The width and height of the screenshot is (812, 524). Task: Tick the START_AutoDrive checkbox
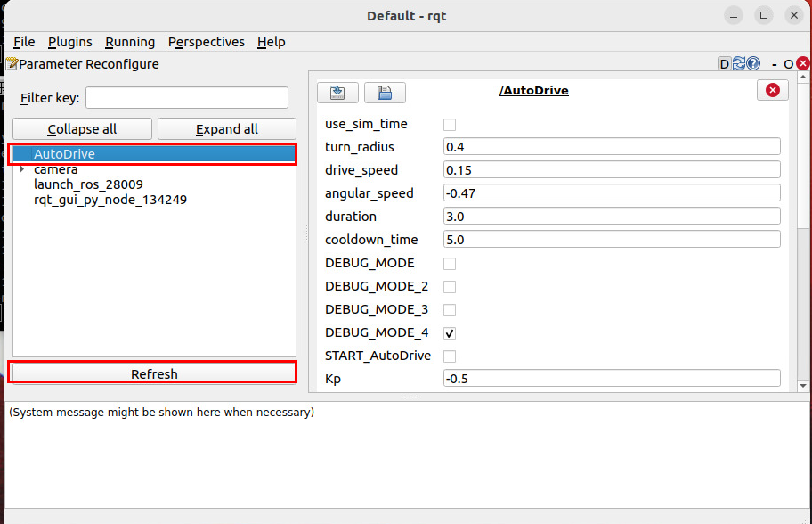pos(450,356)
